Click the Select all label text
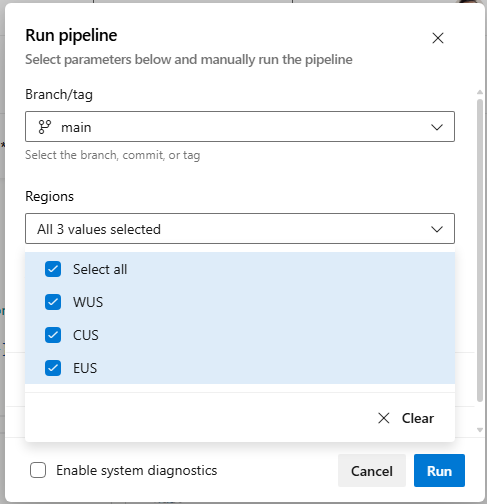 tap(100, 269)
